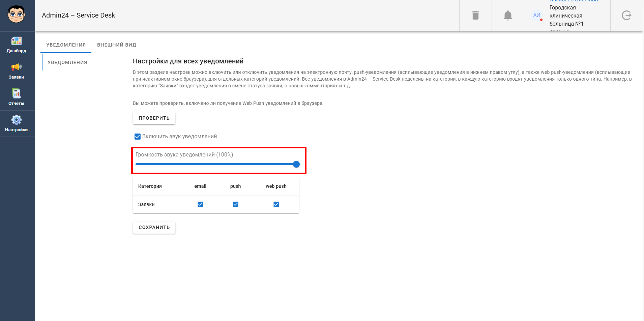Viewport: 644px width, 321px height.
Task: Click the Городская клиническая больница №1 text
Action: (x=566, y=16)
